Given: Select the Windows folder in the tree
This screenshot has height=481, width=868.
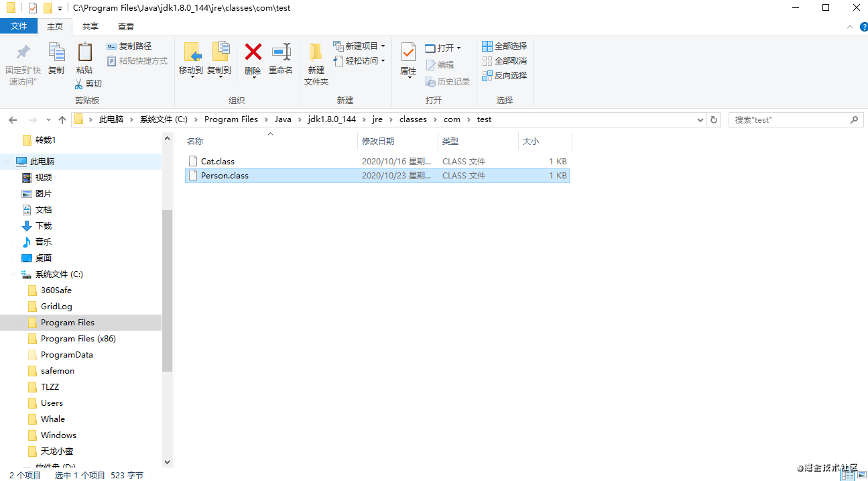Looking at the screenshot, I should 52,435.
